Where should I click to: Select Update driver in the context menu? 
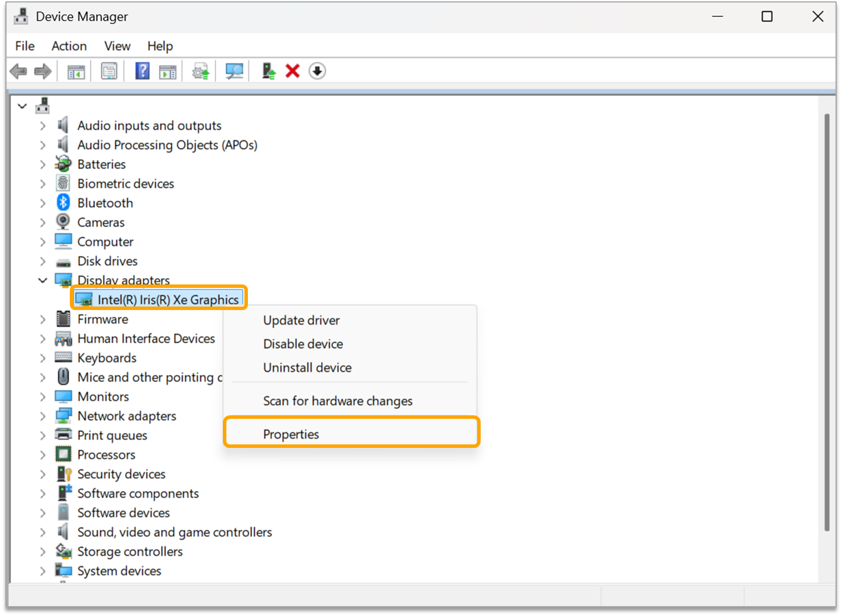301,320
